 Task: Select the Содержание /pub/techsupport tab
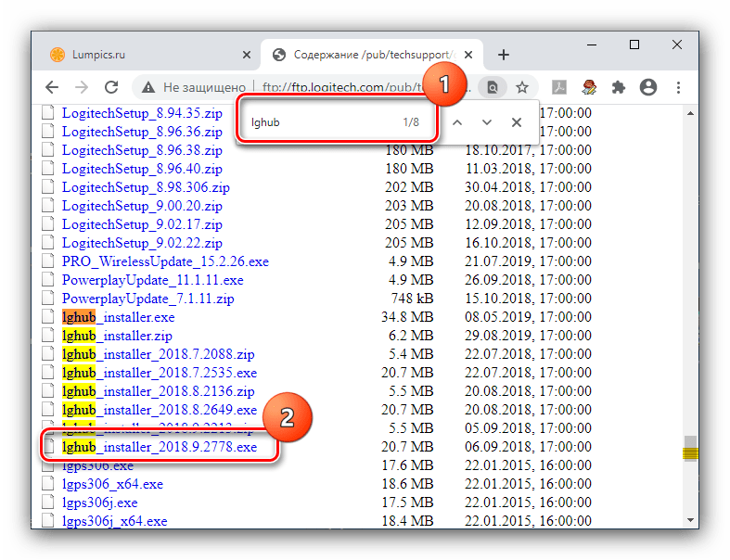point(372,55)
